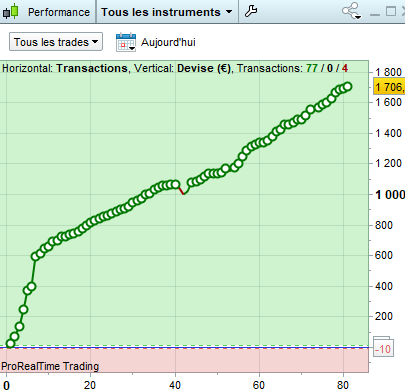Viewport: 405px width, 392px height.
Task: Click the red 4 losing transactions count
Action: [x=345, y=68]
